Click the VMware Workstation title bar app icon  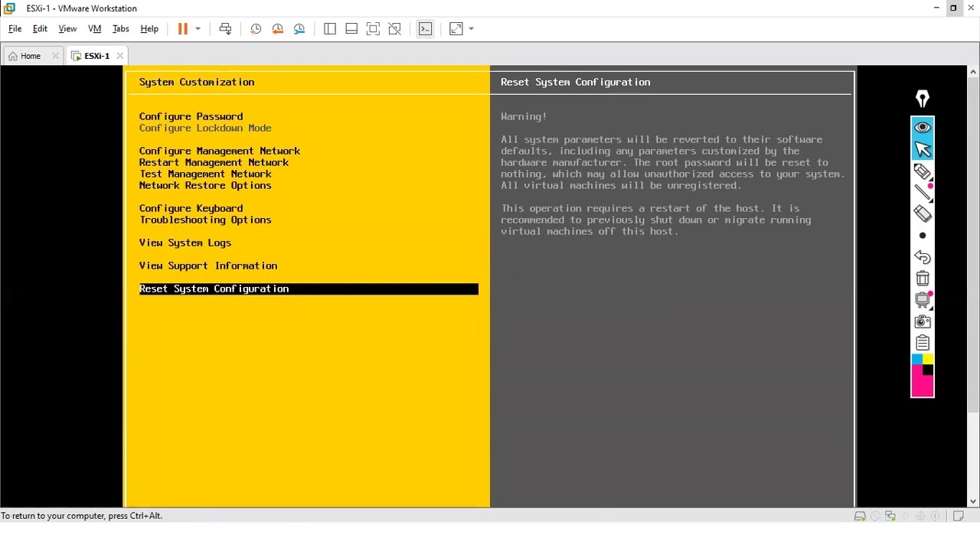click(9, 8)
